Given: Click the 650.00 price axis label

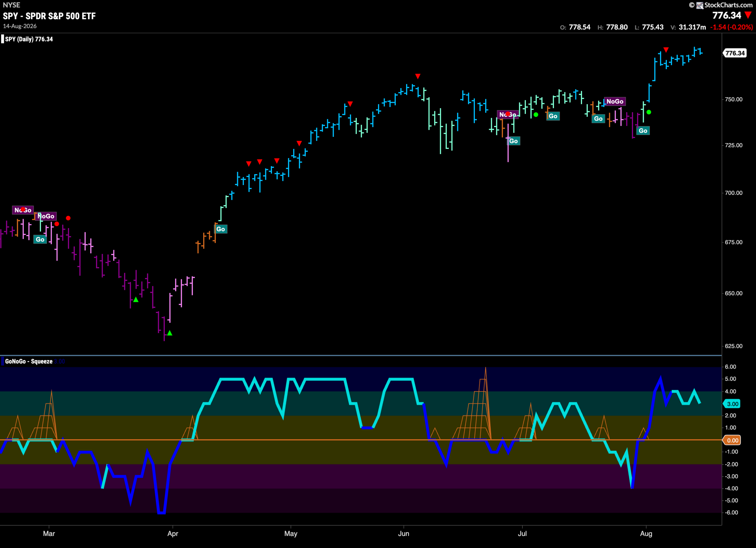Looking at the screenshot, I should point(734,293).
